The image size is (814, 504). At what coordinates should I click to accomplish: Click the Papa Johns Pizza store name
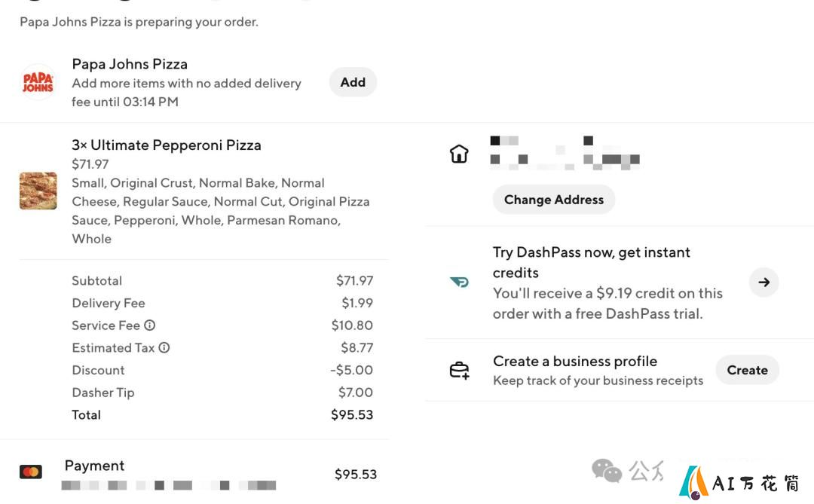pyautogui.click(x=130, y=64)
